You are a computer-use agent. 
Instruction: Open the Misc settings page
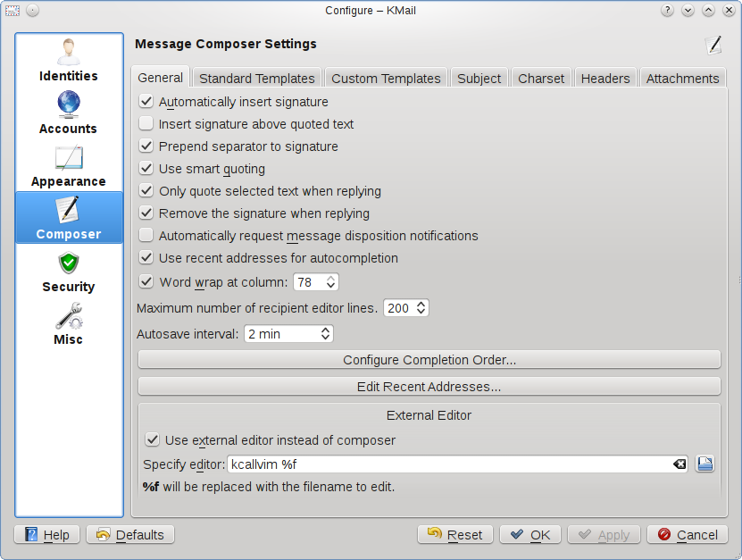coord(69,324)
